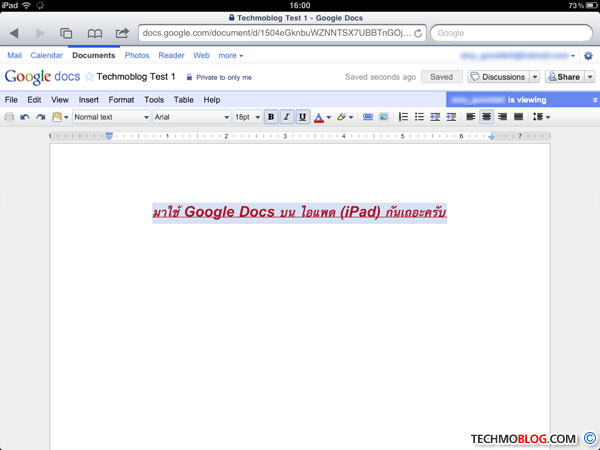Open the Insert menu
Screen dimensions: 600x450
coord(89,100)
